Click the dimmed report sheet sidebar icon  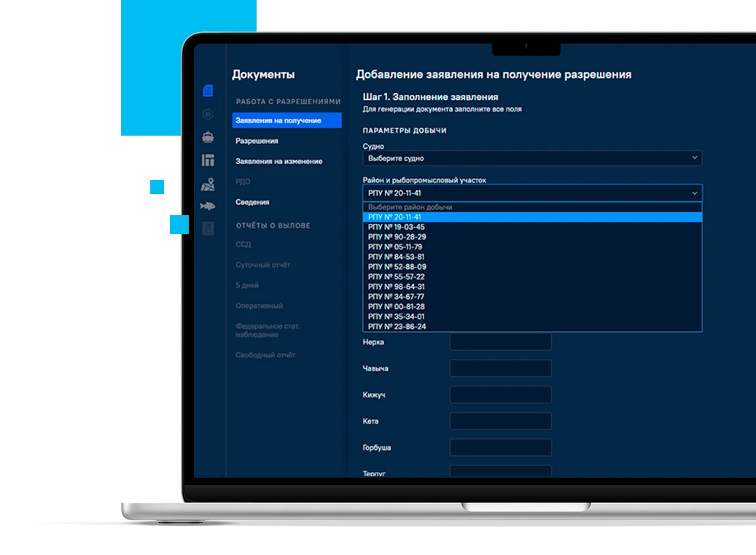(208, 229)
